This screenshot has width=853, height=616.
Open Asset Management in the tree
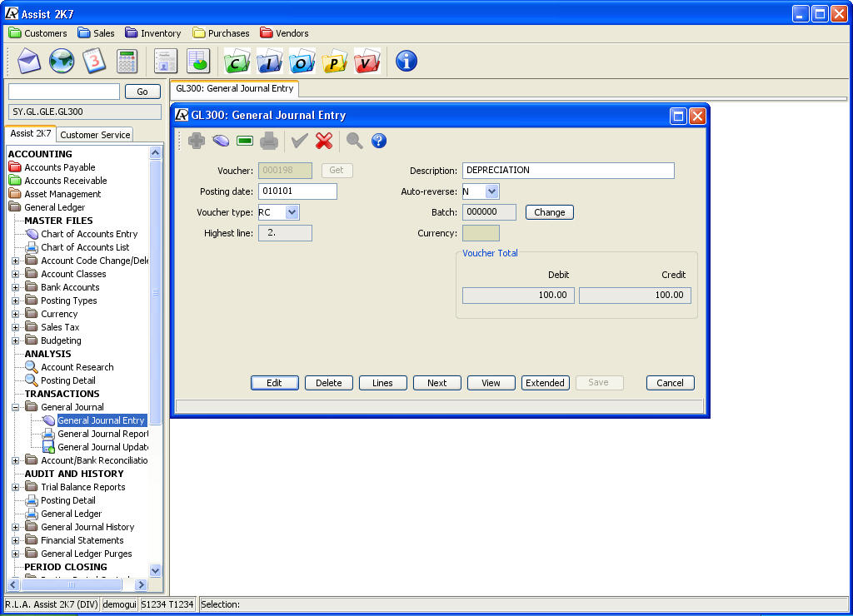(55, 194)
